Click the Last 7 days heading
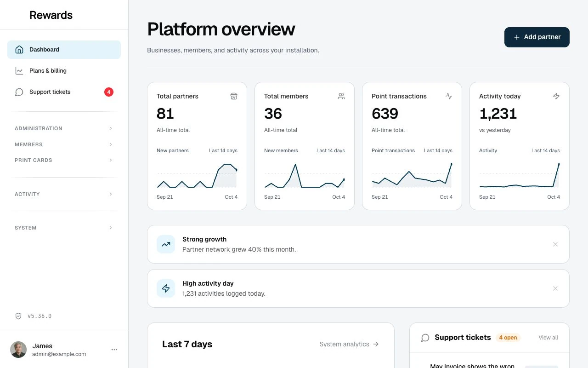 point(187,345)
